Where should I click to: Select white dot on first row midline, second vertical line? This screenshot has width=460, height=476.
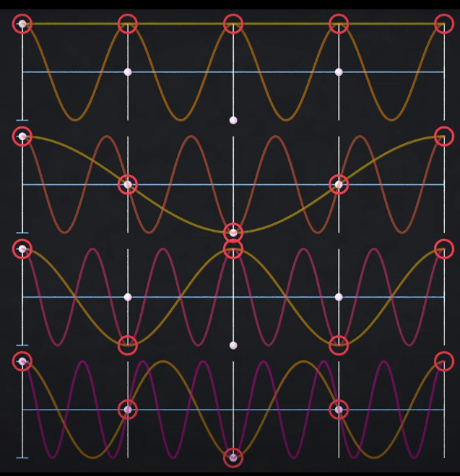128,72
